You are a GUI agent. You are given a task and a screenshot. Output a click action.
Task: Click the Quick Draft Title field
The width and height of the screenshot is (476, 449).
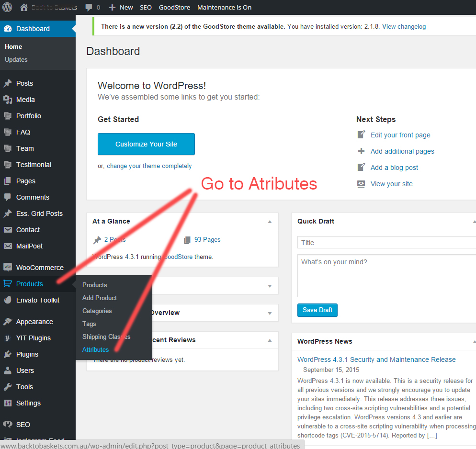click(x=385, y=243)
